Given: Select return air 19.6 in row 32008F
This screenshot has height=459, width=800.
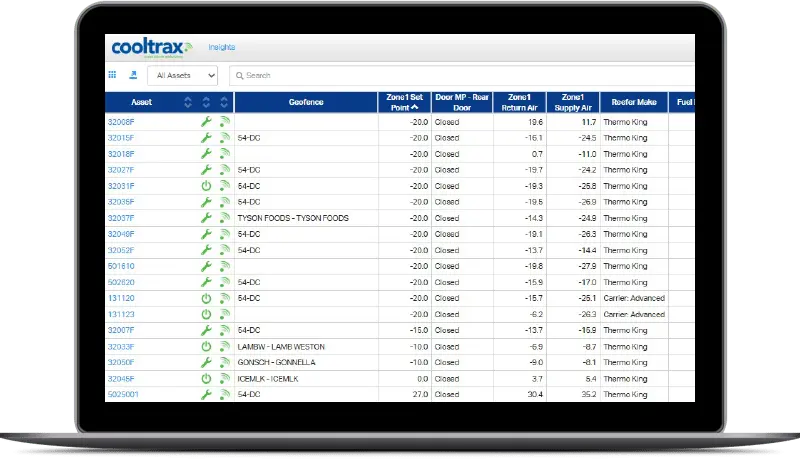Looking at the screenshot, I should pyautogui.click(x=535, y=122).
